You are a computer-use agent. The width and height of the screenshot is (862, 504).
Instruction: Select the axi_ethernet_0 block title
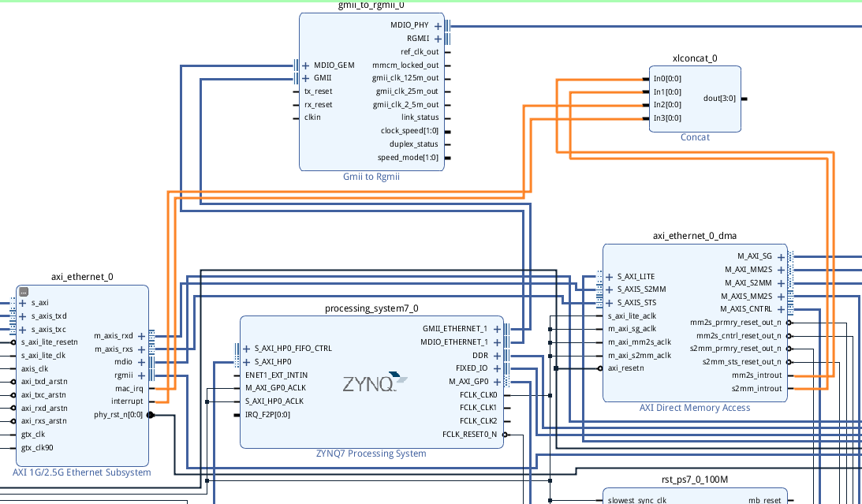pyautogui.click(x=83, y=277)
